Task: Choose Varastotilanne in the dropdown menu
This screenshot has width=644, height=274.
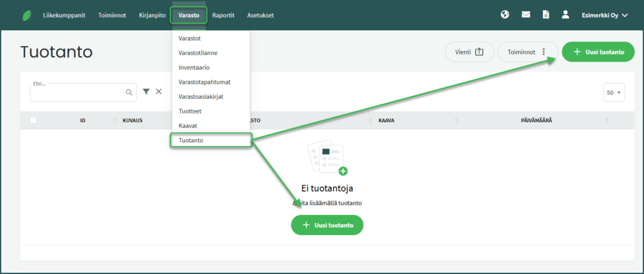Action: click(197, 53)
